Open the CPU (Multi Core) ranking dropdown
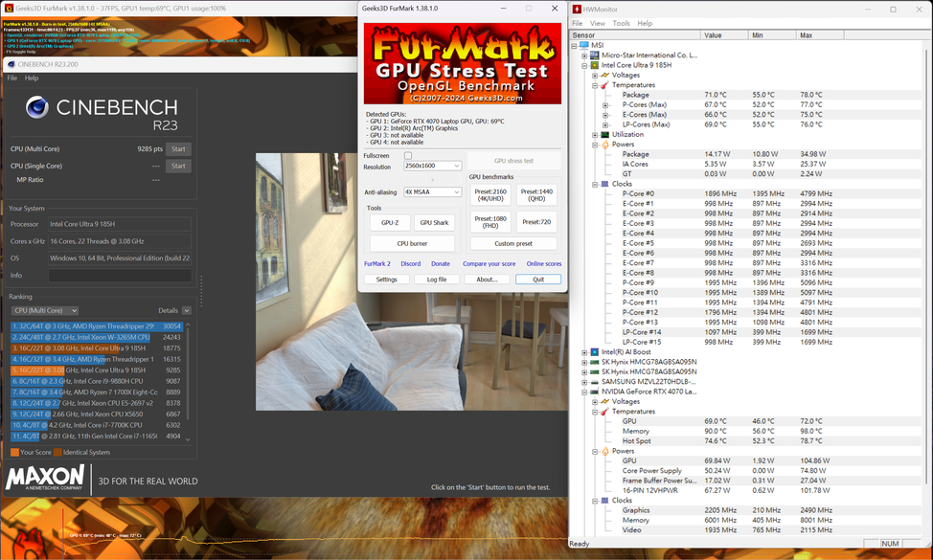933x560 pixels. point(45,310)
